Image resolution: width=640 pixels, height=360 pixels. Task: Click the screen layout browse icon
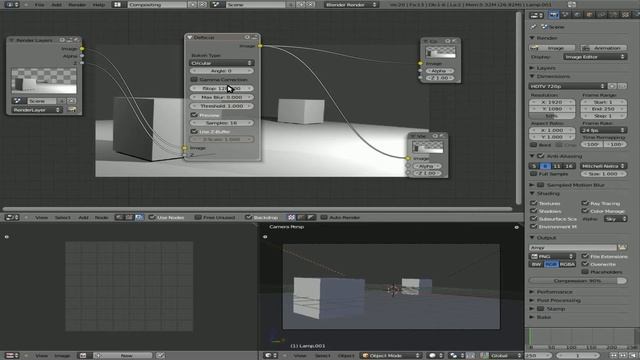(x=118, y=4)
